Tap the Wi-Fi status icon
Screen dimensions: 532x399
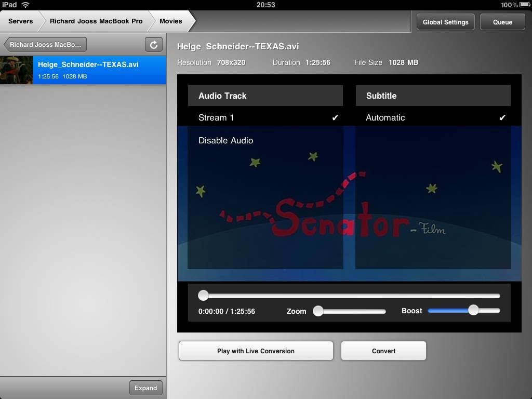tap(25, 5)
